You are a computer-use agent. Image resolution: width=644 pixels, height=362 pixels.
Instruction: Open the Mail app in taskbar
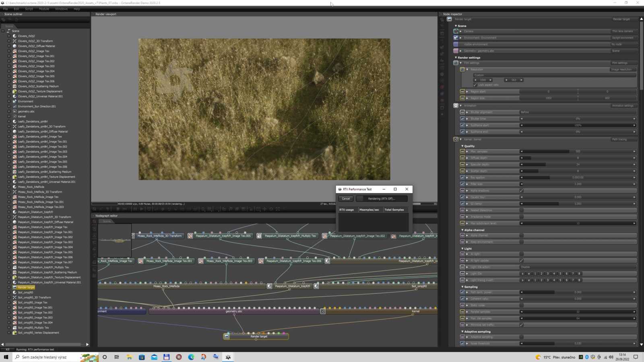(x=154, y=357)
